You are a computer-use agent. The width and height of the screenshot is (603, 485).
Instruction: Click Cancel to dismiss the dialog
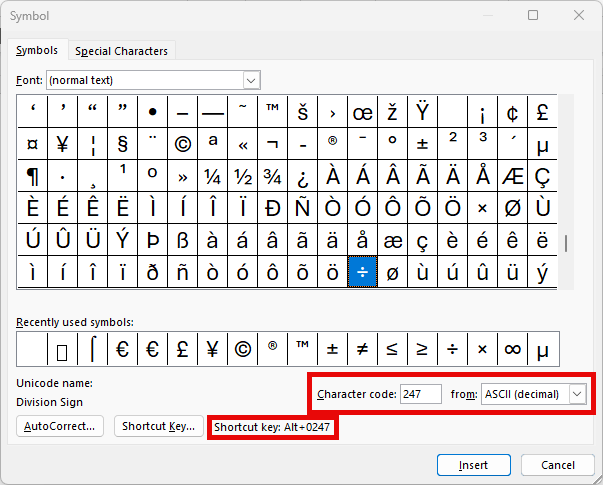558,465
